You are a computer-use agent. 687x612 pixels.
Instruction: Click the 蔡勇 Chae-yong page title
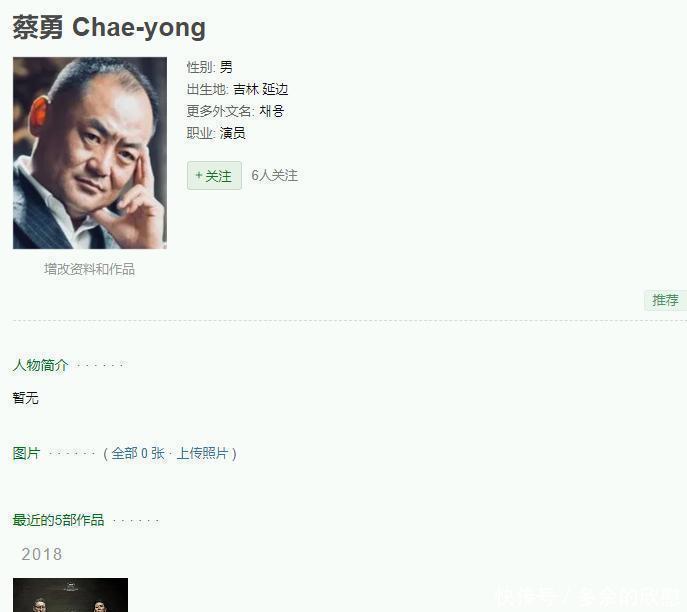tap(109, 28)
